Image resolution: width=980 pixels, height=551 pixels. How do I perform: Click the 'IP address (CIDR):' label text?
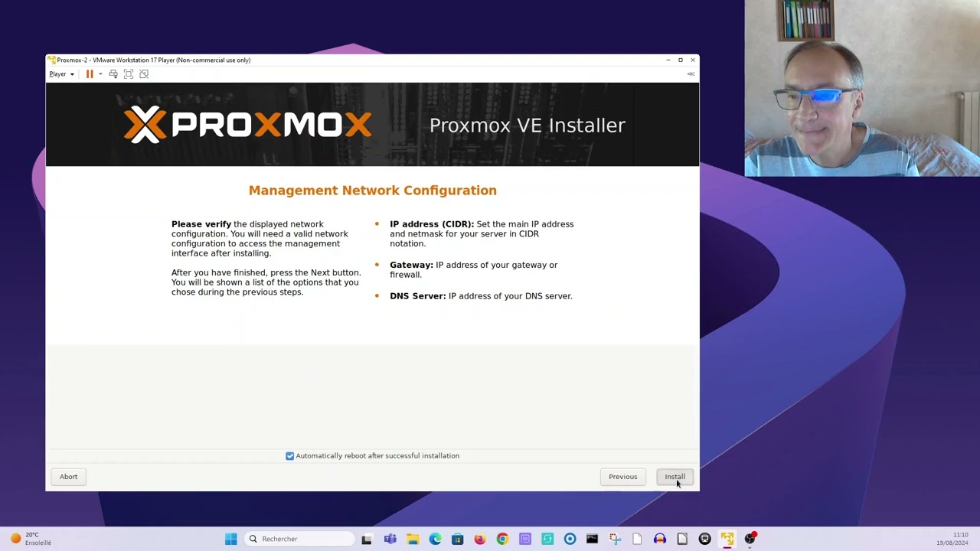pyautogui.click(x=432, y=224)
